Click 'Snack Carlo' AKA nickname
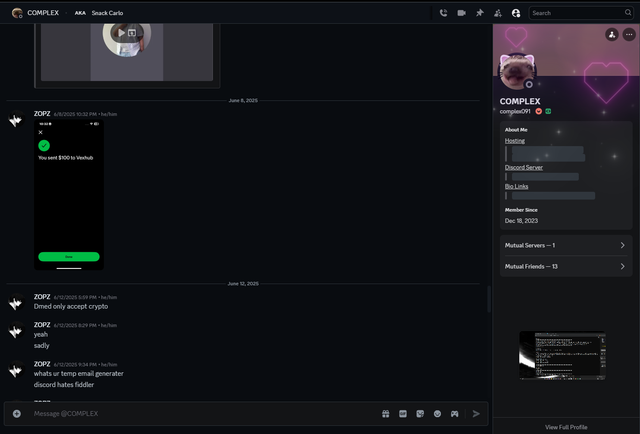 [107, 13]
